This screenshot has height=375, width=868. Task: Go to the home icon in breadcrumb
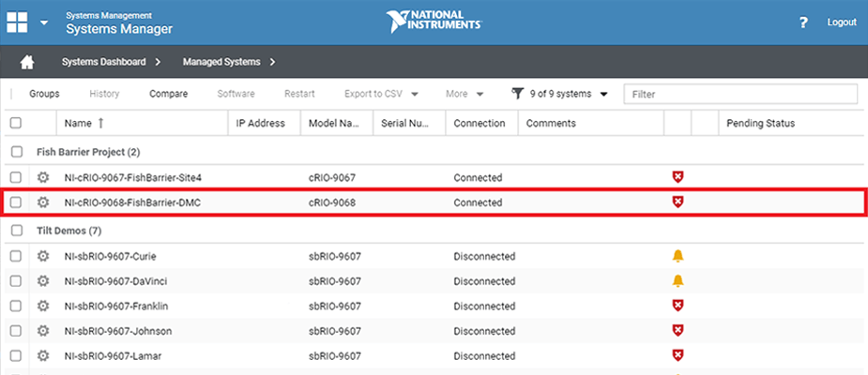[26, 62]
